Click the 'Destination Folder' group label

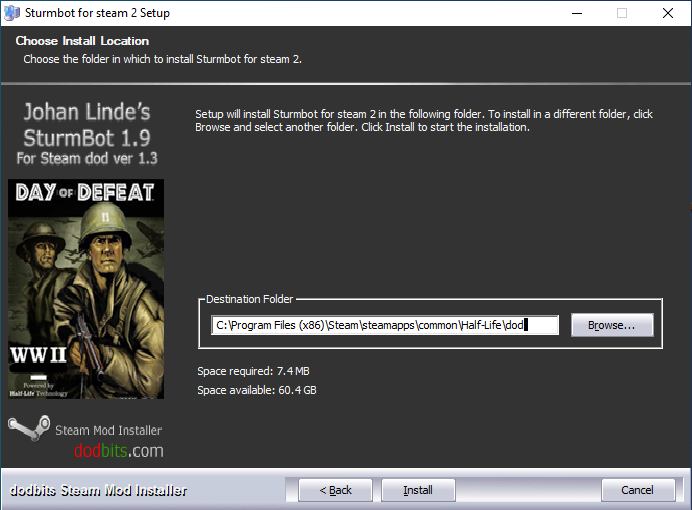point(249,299)
